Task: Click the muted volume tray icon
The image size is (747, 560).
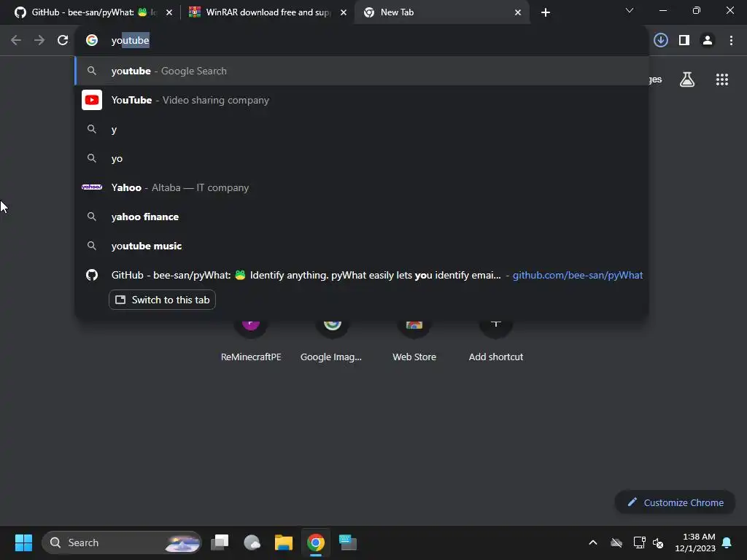Action: (x=658, y=542)
